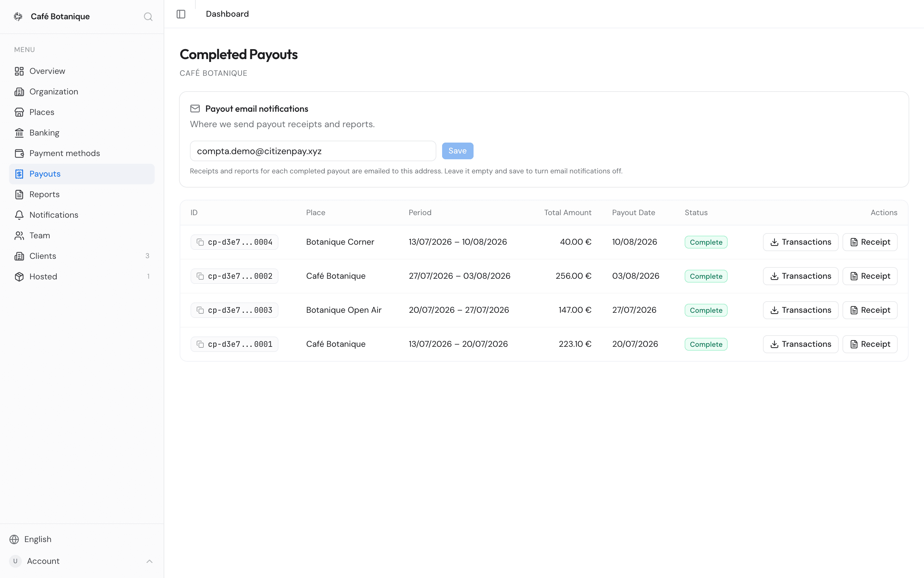Copy payout ID cp-d3e7...0001
This screenshot has width=924, height=578.
200,344
